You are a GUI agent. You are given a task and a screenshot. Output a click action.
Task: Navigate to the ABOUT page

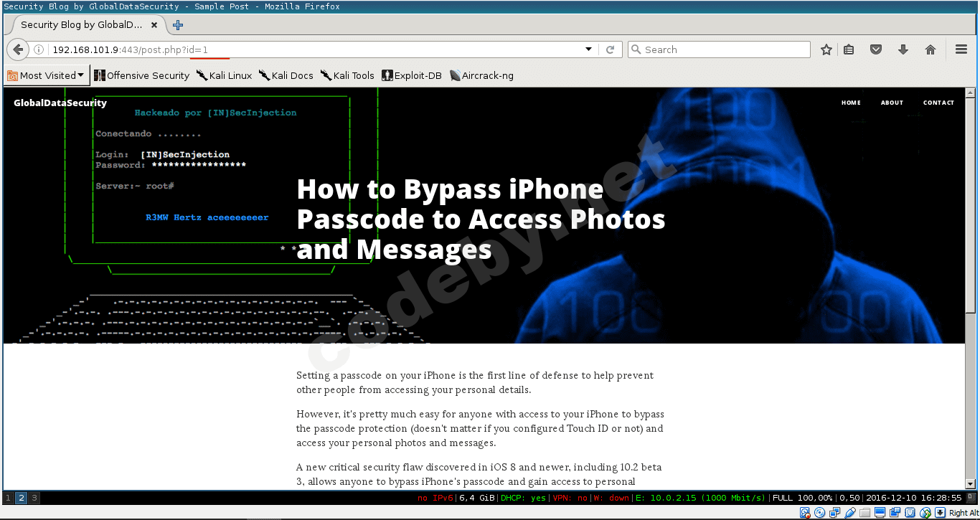[x=892, y=103]
